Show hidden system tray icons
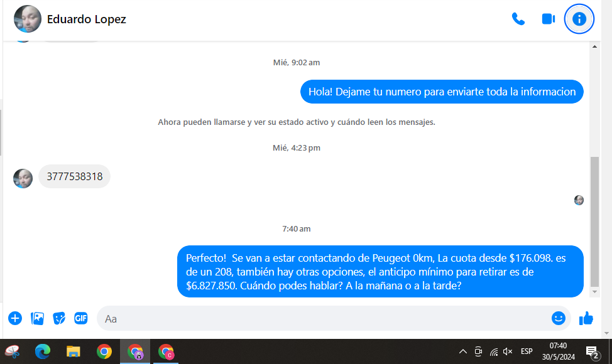Screen dimensions: 612x364 (x=463, y=351)
